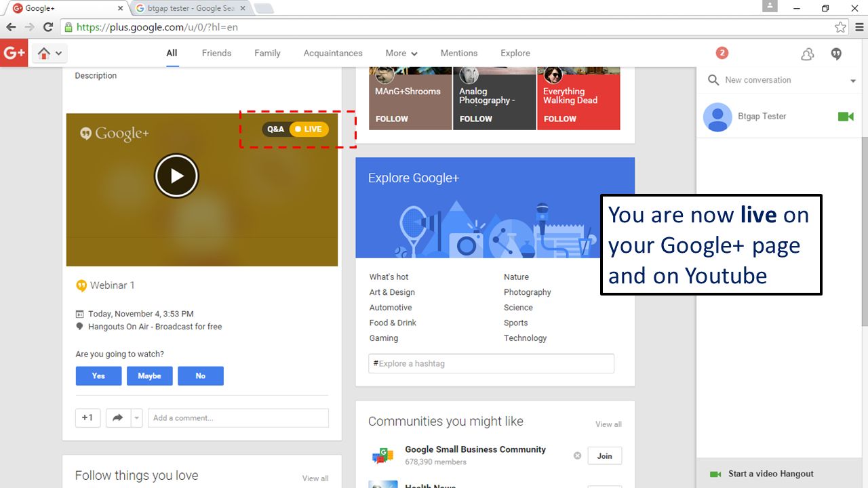
Task: Play the Webinar 1 video
Action: coord(176,176)
